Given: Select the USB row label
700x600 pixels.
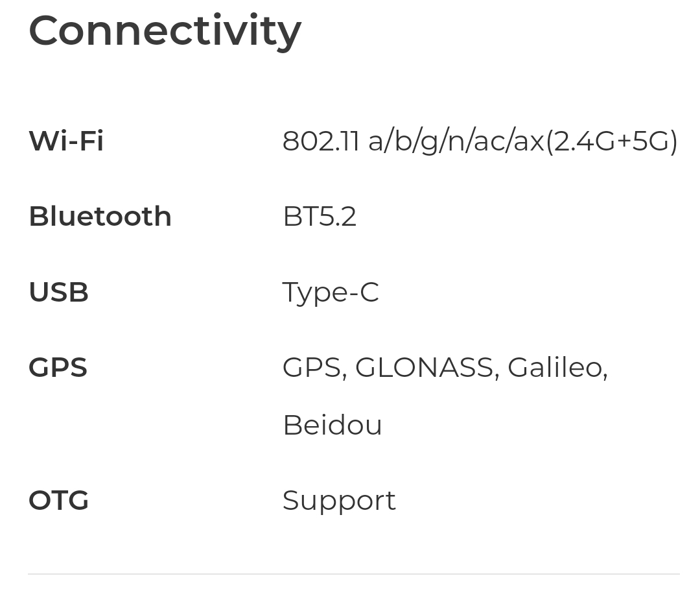Looking at the screenshot, I should (59, 292).
